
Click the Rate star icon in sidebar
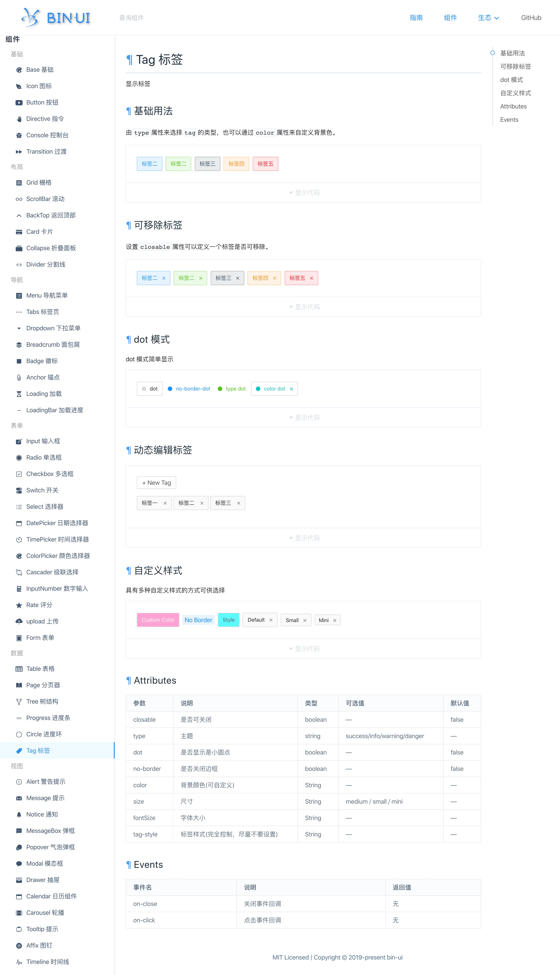pos(19,605)
